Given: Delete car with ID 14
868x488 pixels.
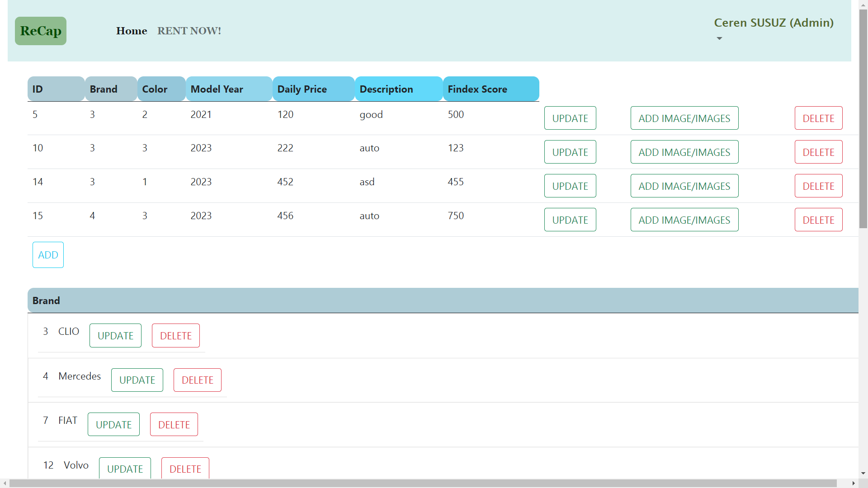Looking at the screenshot, I should [x=818, y=186].
